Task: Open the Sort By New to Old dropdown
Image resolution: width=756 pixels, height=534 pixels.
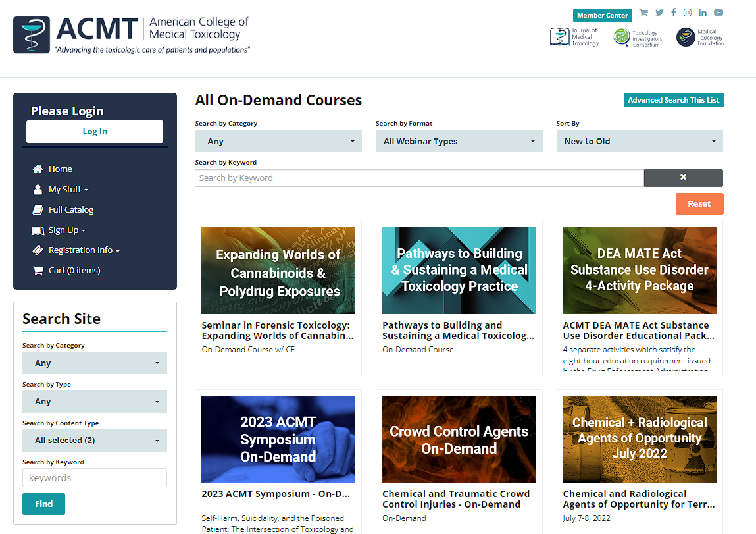Action: pyautogui.click(x=639, y=141)
